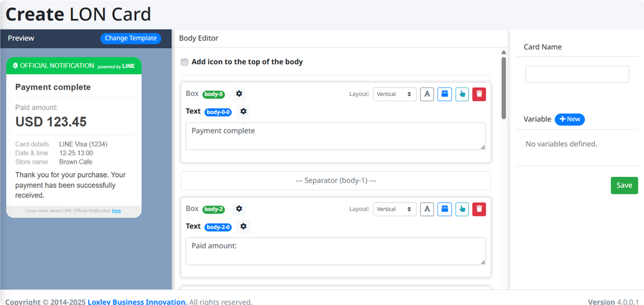Open the Loxley Business Innovation link

(x=137, y=301)
